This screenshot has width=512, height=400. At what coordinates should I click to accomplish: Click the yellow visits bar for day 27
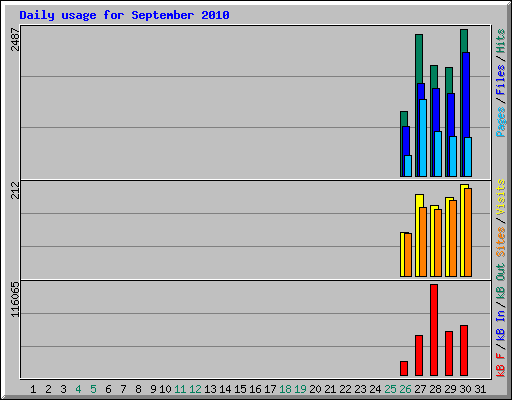click(418, 235)
